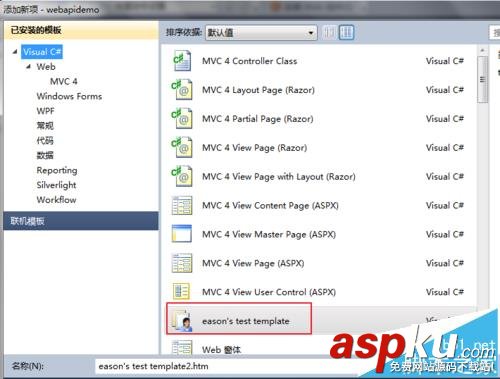The image size is (500, 379).
Task: Choose MVC 4 View Content Page (ASPX)
Action: click(x=270, y=206)
